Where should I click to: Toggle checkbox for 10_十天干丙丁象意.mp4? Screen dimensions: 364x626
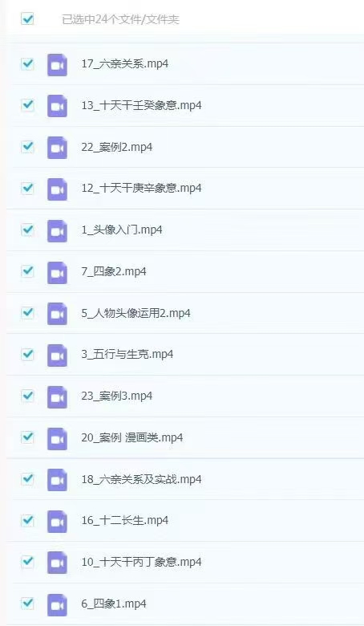click(27, 561)
